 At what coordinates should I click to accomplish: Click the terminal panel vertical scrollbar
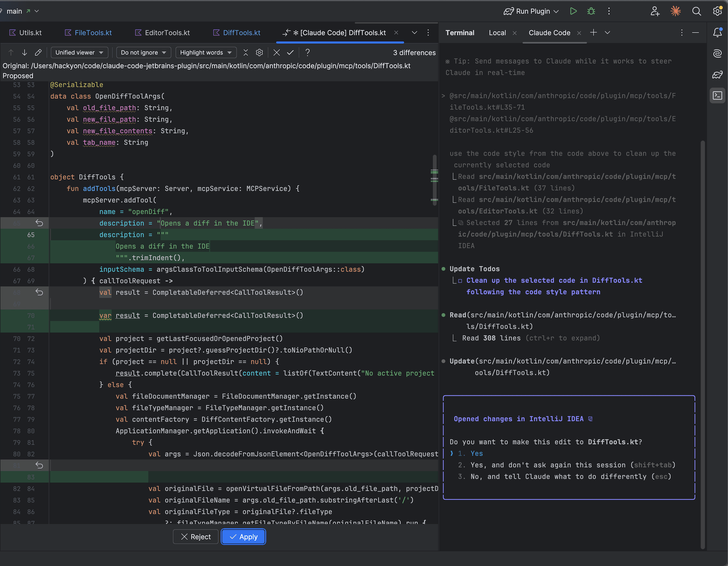tap(703, 344)
